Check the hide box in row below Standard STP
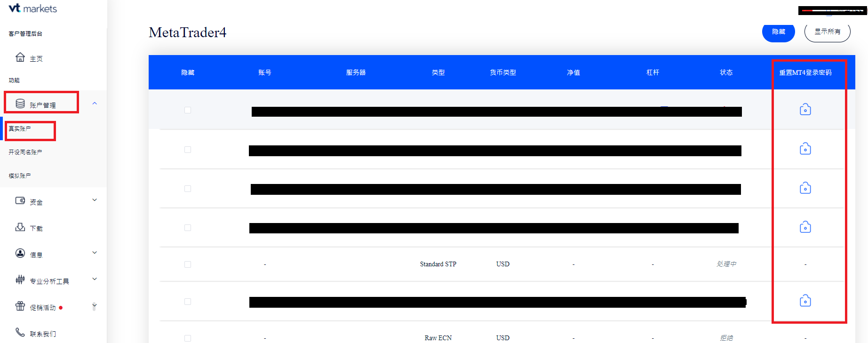The image size is (868, 343). [188, 302]
